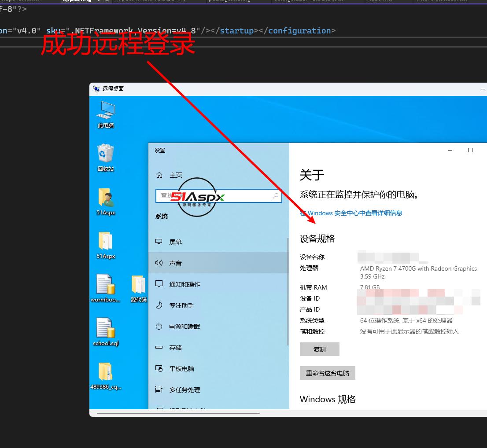Click the 设备规格 heading text
The image size is (487, 448).
(x=317, y=239)
